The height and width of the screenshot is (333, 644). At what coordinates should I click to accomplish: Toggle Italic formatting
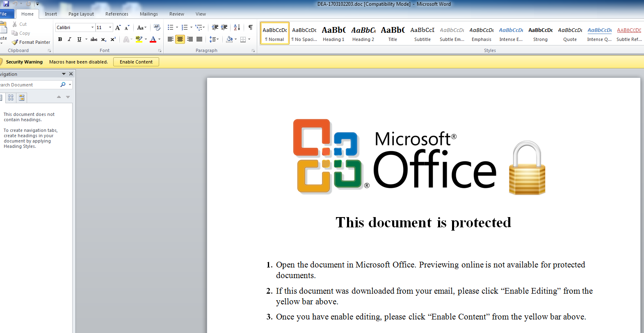point(69,39)
